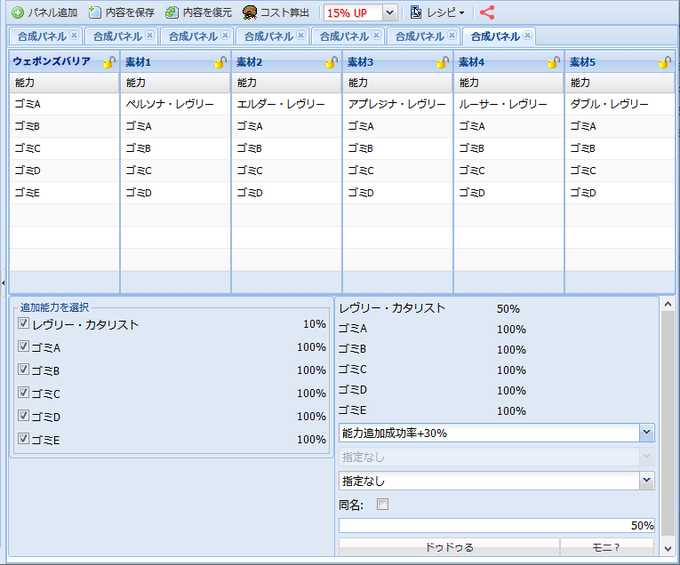Toggle the lock icon on 素材3 column

[x=442, y=62]
